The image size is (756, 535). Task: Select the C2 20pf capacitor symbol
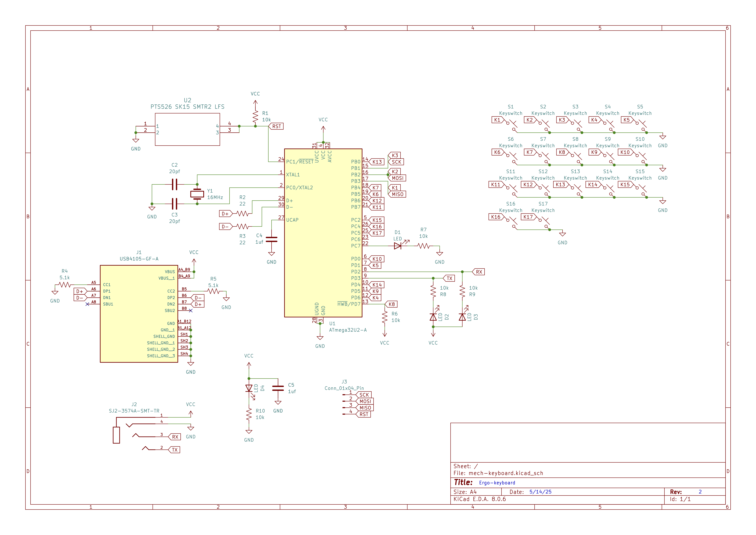coord(174,185)
